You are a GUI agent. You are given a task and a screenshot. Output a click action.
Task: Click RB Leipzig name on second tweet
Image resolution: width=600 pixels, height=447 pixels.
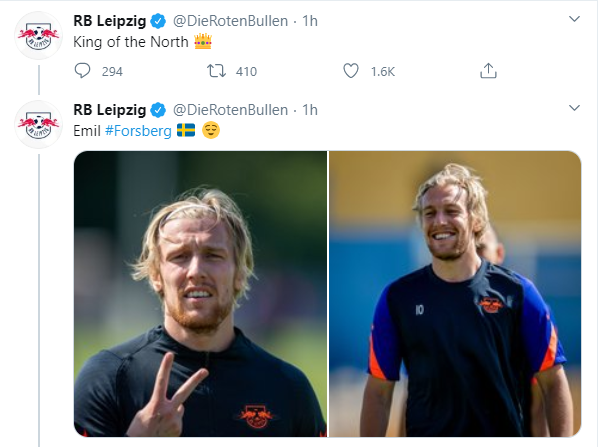pyautogui.click(x=110, y=109)
